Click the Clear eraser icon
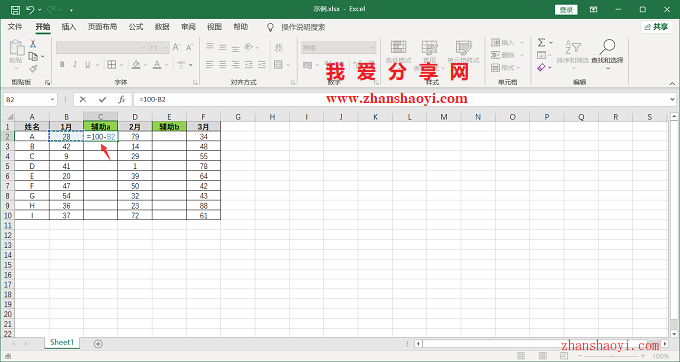 click(541, 68)
